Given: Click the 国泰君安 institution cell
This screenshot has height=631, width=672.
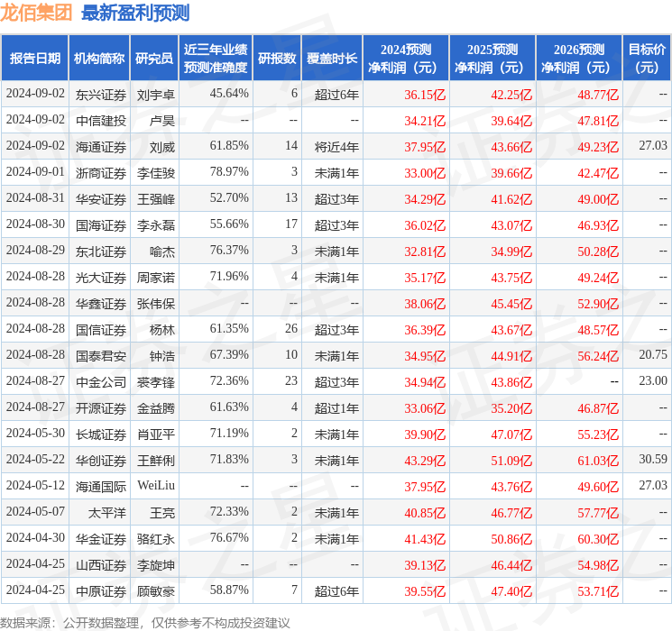Looking at the screenshot, I should click(x=101, y=356).
